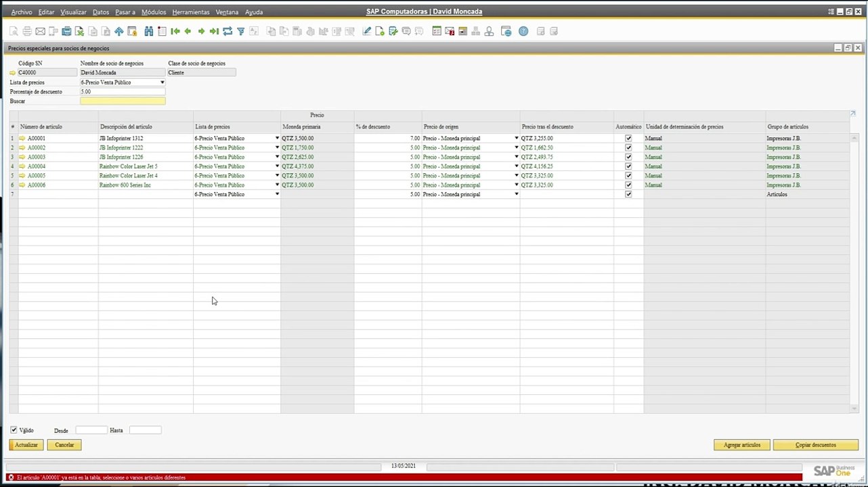
Task: Click the yellow Buscar search field
Action: [123, 101]
